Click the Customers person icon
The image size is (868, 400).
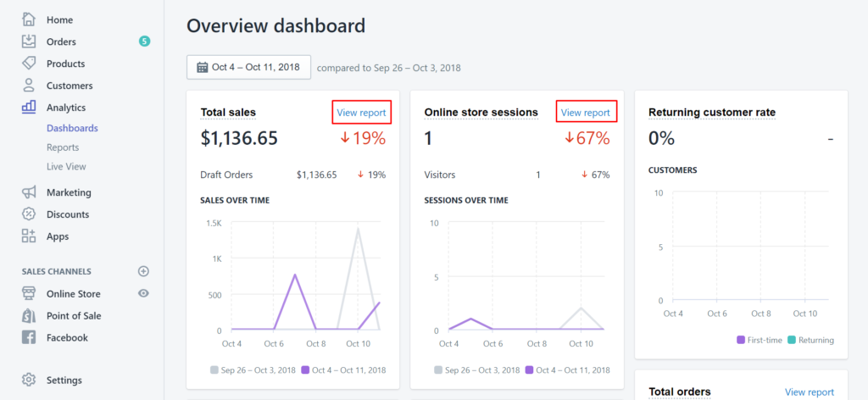tap(29, 86)
